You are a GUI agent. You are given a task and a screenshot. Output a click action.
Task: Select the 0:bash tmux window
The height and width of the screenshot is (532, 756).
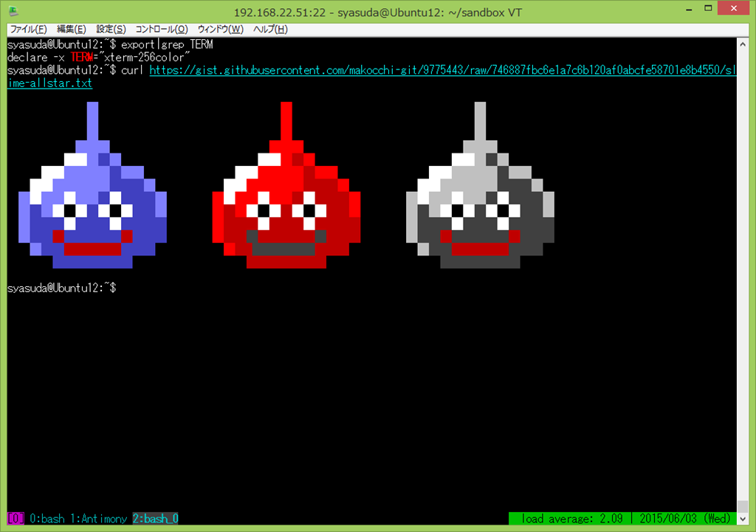[x=47, y=519]
